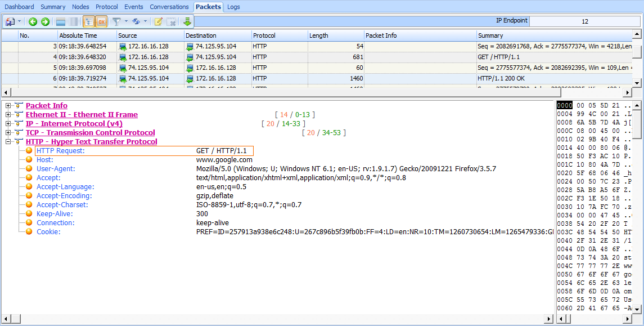Click the green auto-scroll down arrow icon
The height and width of the screenshot is (326, 644).
pos(187,22)
